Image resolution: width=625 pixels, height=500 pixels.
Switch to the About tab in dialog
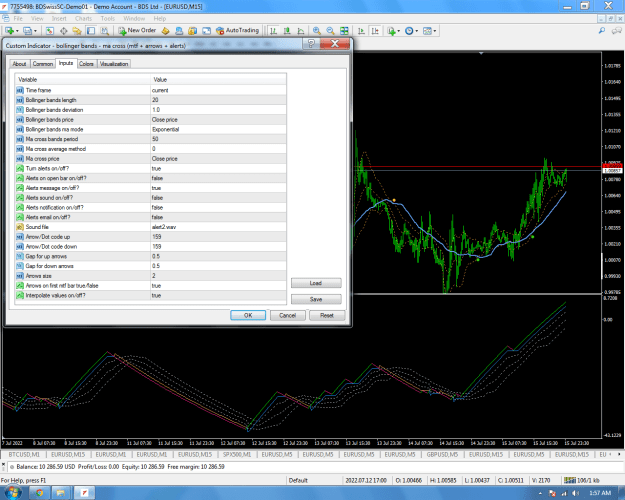click(x=19, y=64)
